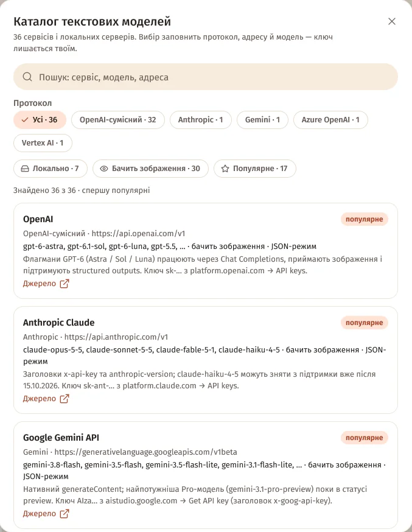Click the checkmark icon in Усі chip
Image resolution: width=412 pixels, height=532 pixels.
point(25,120)
